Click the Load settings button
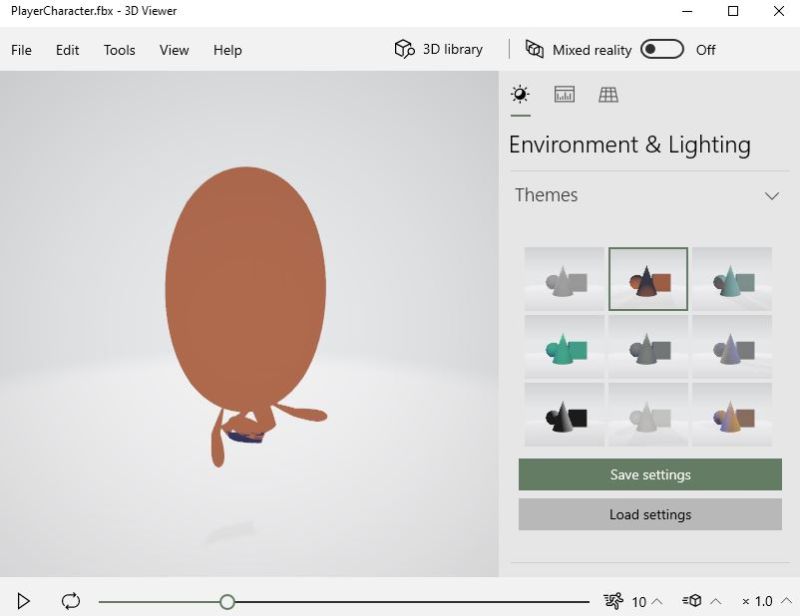This screenshot has width=800, height=616. (649, 514)
